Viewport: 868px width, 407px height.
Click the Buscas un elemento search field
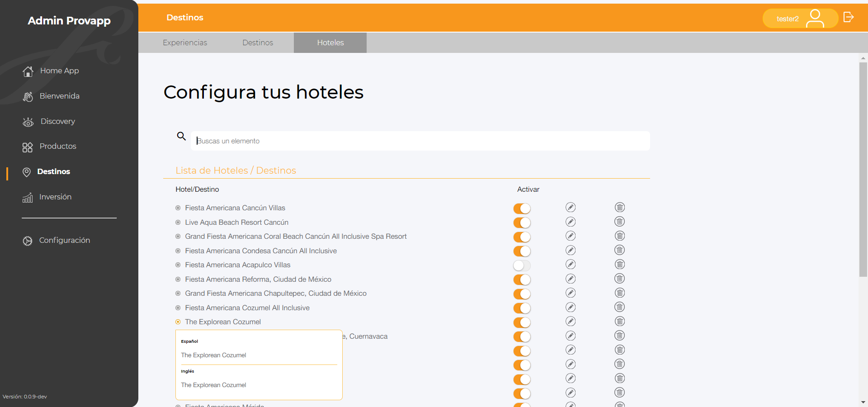420,141
